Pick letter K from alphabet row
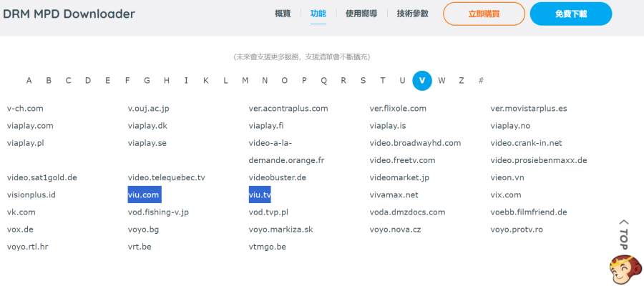Image resolution: width=644 pixels, height=286 pixels. click(206, 80)
